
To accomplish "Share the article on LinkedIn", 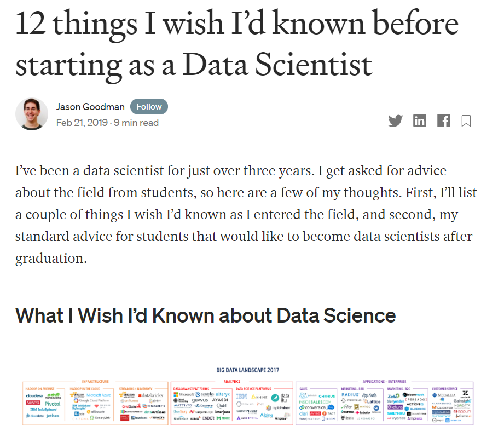I will [420, 121].
